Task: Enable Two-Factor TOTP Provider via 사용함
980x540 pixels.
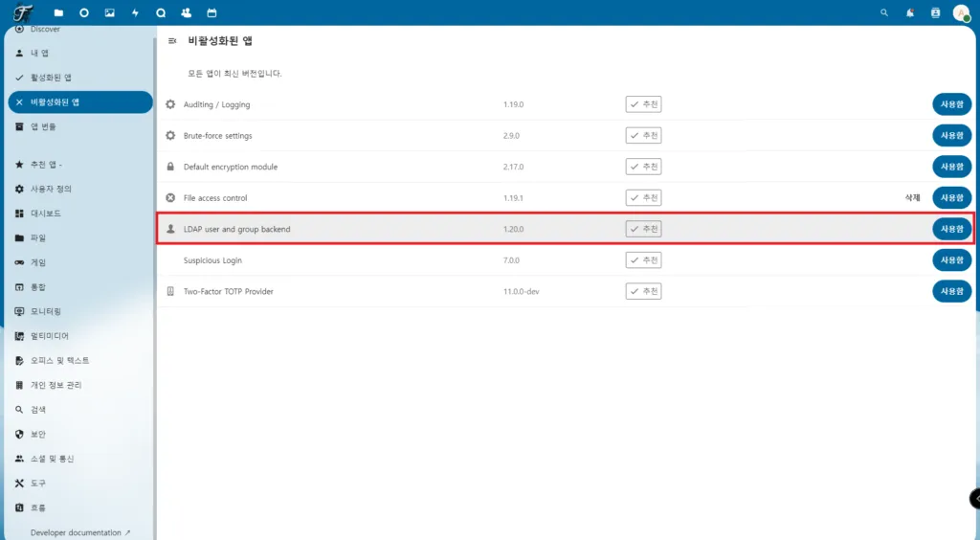Action: [x=952, y=291]
